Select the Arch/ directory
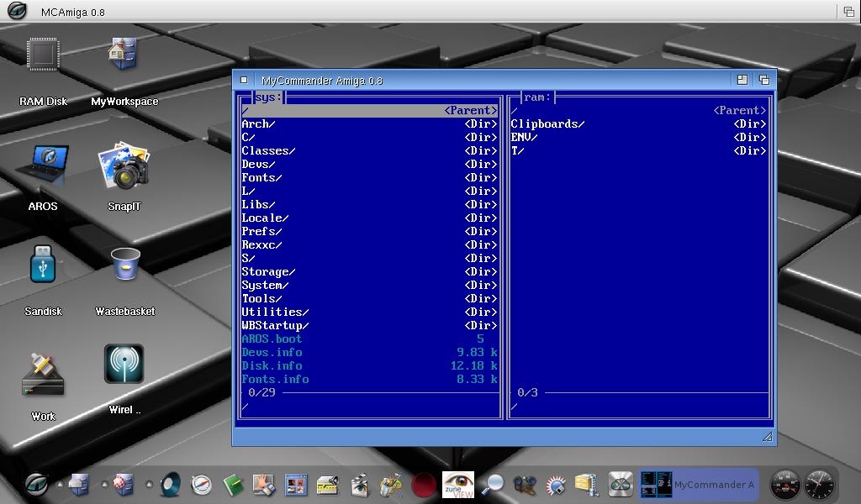This screenshot has width=861, height=504. pyautogui.click(x=370, y=124)
